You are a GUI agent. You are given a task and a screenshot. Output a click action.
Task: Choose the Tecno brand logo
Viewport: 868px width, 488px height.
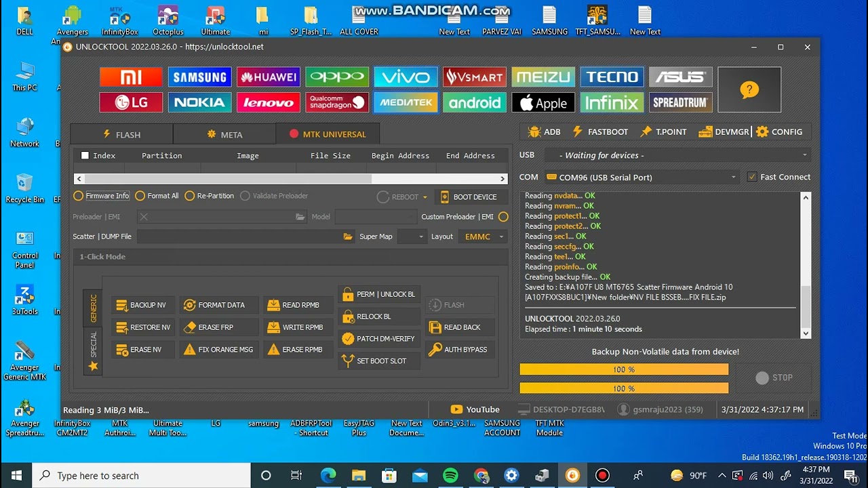click(612, 77)
